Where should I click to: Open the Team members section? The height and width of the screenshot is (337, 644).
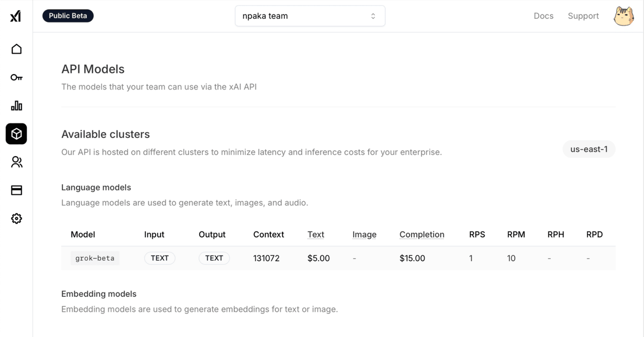click(16, 162)
